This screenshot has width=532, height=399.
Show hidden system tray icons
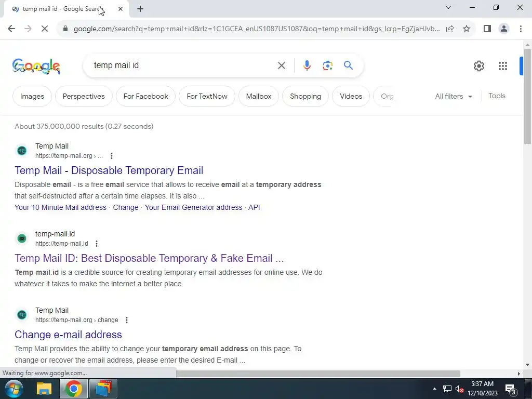[434, 389]
